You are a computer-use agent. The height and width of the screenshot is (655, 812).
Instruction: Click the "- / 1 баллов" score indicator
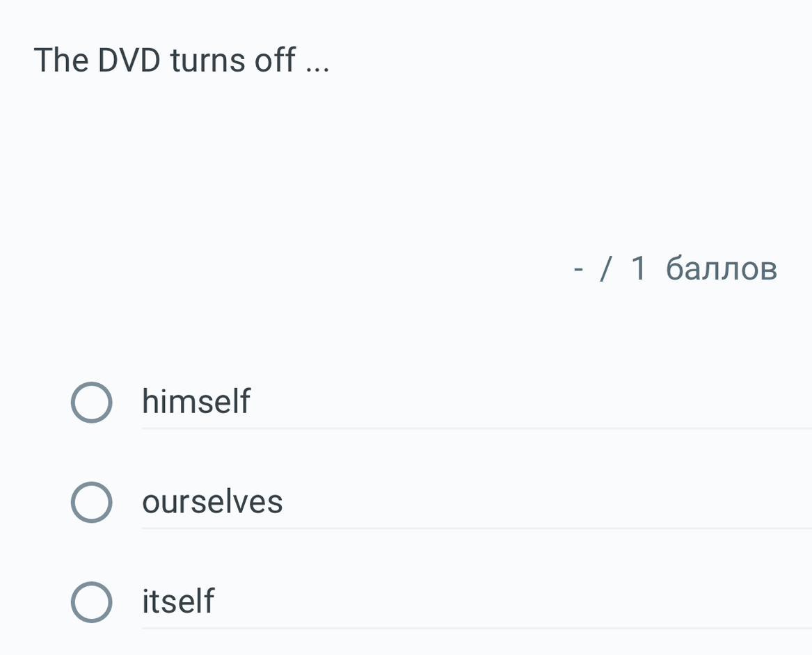pyautogui.click(x=674, y=268)
